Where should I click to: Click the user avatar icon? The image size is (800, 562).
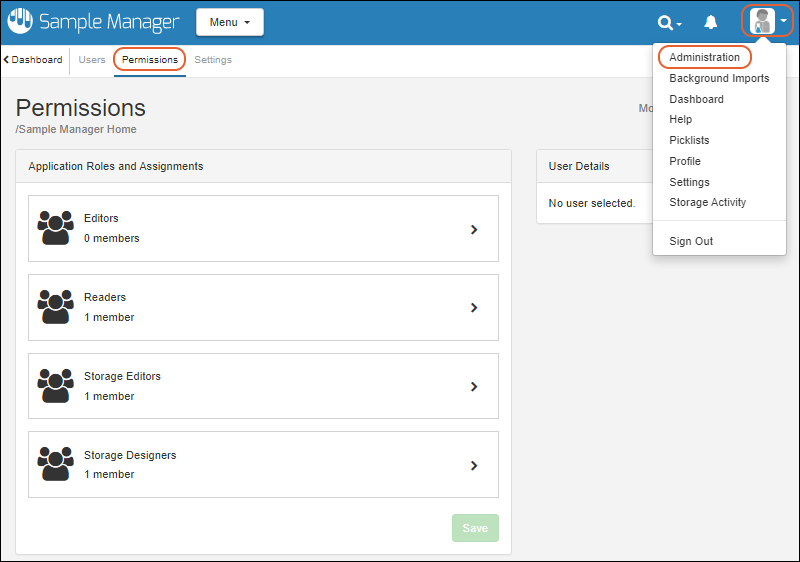pyautogui.click(x=764, y=22)
